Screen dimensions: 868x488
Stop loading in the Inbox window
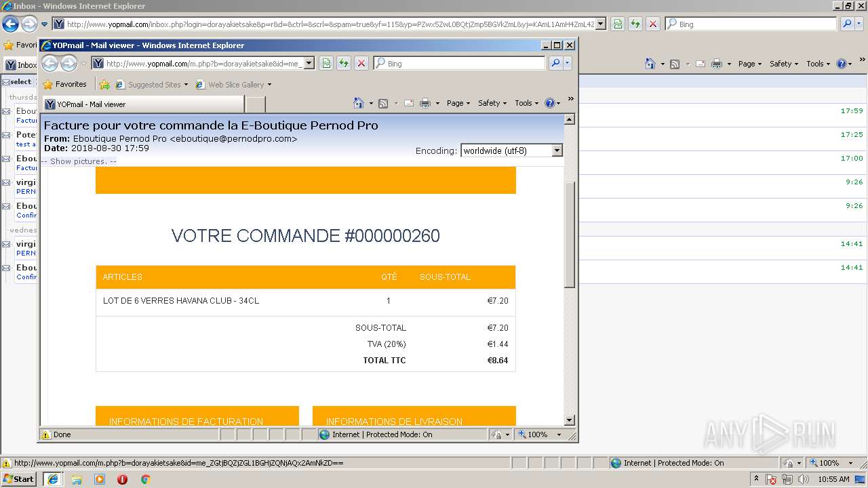pyautogui.click(x=653, y=24)
